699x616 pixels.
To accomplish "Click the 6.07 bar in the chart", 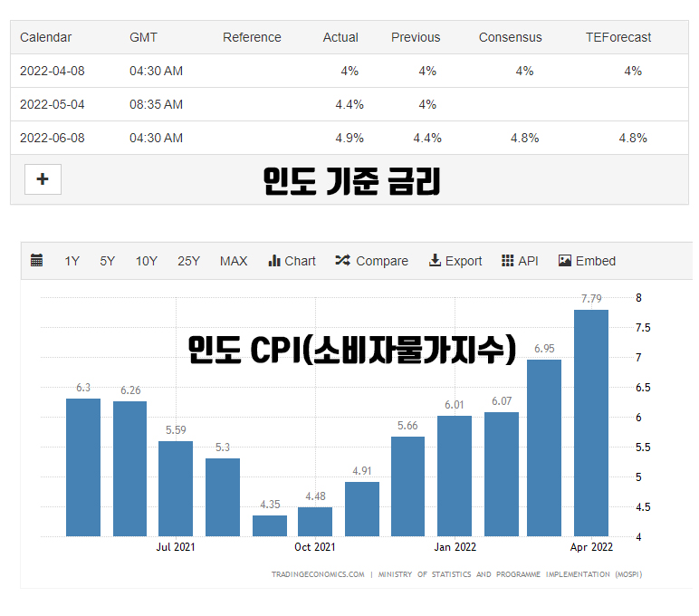I will coord(502,474).
